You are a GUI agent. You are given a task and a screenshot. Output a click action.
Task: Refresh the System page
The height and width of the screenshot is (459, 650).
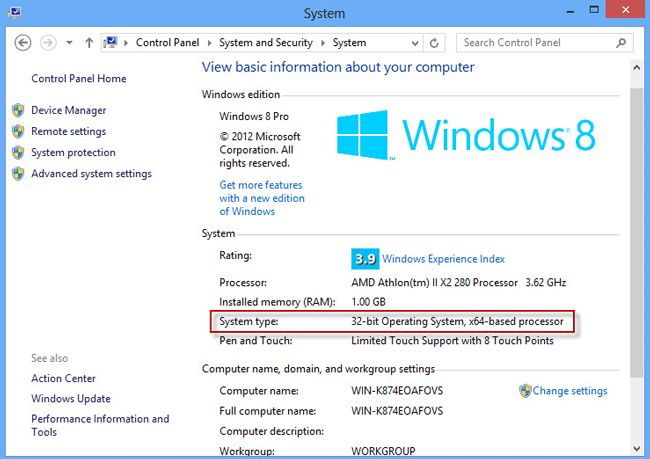[434, 43]
